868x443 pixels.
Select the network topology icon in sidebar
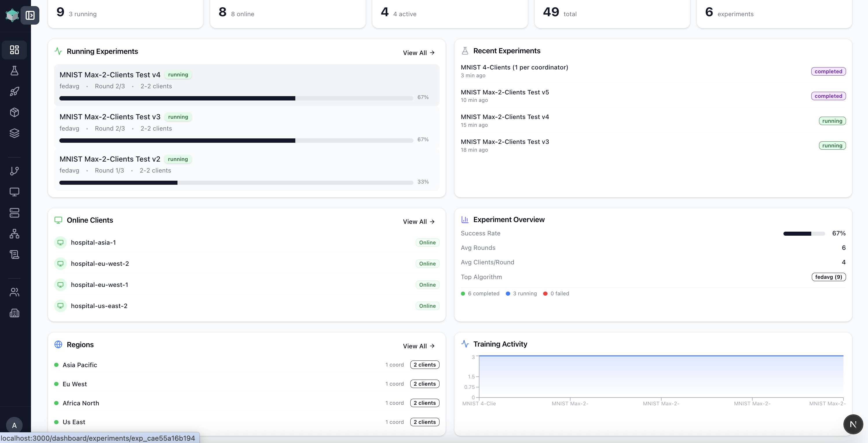coord(14,234)
